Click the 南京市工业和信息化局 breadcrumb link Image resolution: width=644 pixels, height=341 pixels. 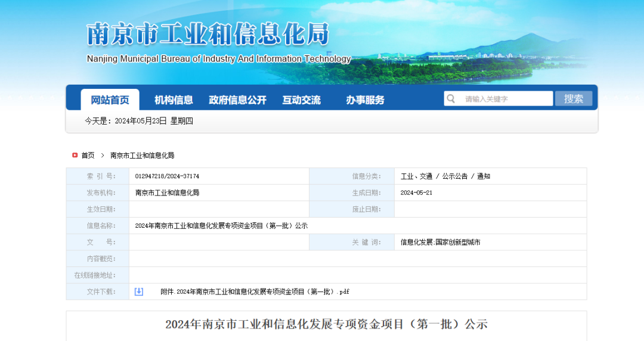click(x=143, y=155)
